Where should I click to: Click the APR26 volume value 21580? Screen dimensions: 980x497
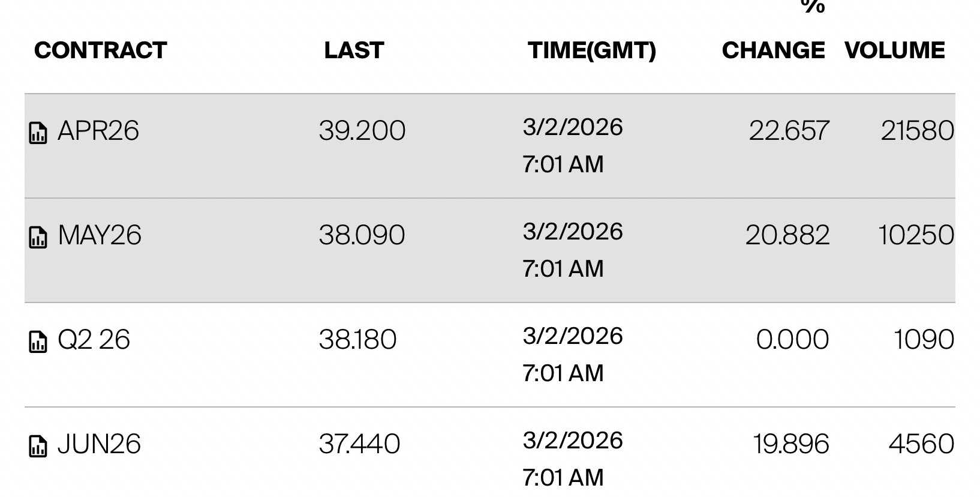coord(917,131)
